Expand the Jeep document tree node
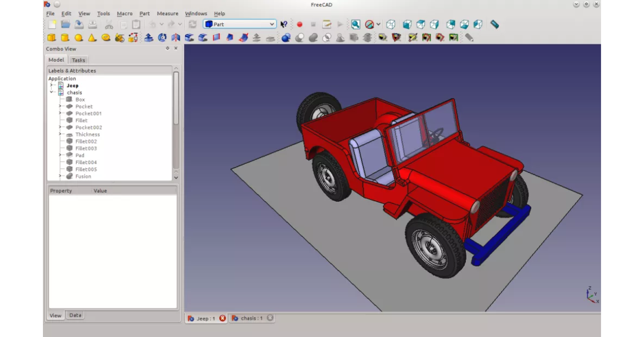The height and width of the screenshot is (337, 644). tap(52, 85)
